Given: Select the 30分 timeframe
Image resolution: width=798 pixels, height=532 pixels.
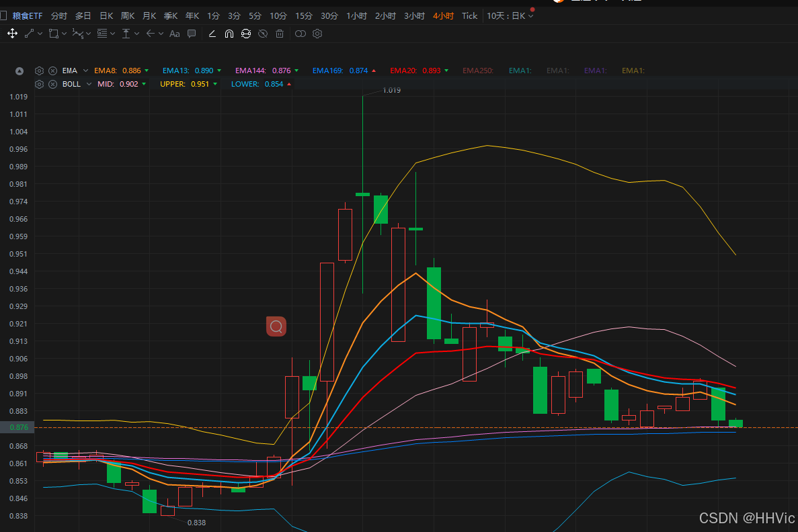Looking at the screenshot, I should [329, 15].
